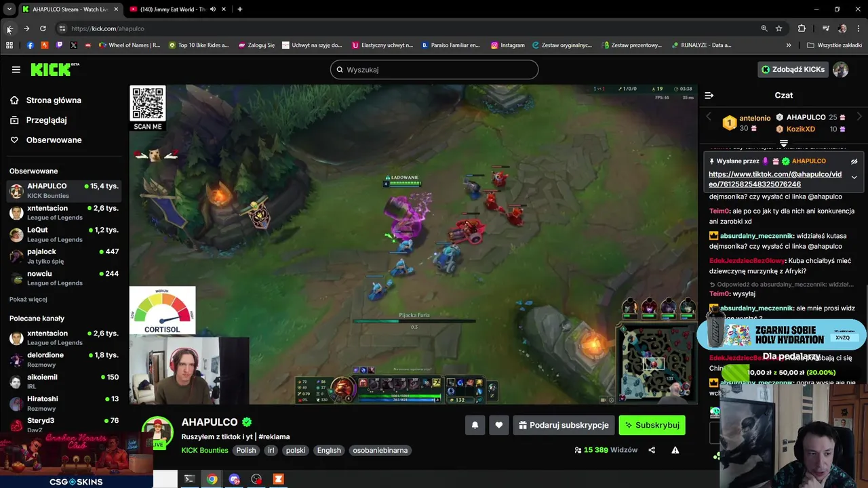Open the pinned TikTok video link
Image resolution: width=868 pixels, height=488 pixels.
click(774, 179)
